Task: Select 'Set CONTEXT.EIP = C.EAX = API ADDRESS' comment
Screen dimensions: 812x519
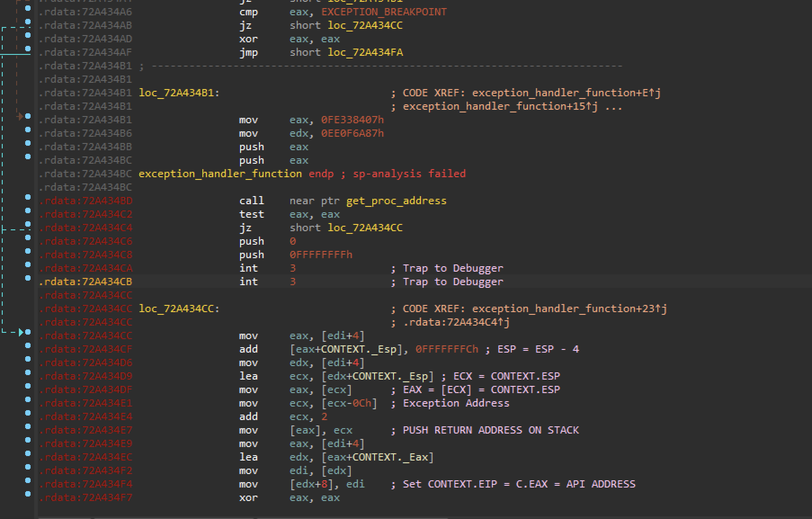Action: [519, 484]
